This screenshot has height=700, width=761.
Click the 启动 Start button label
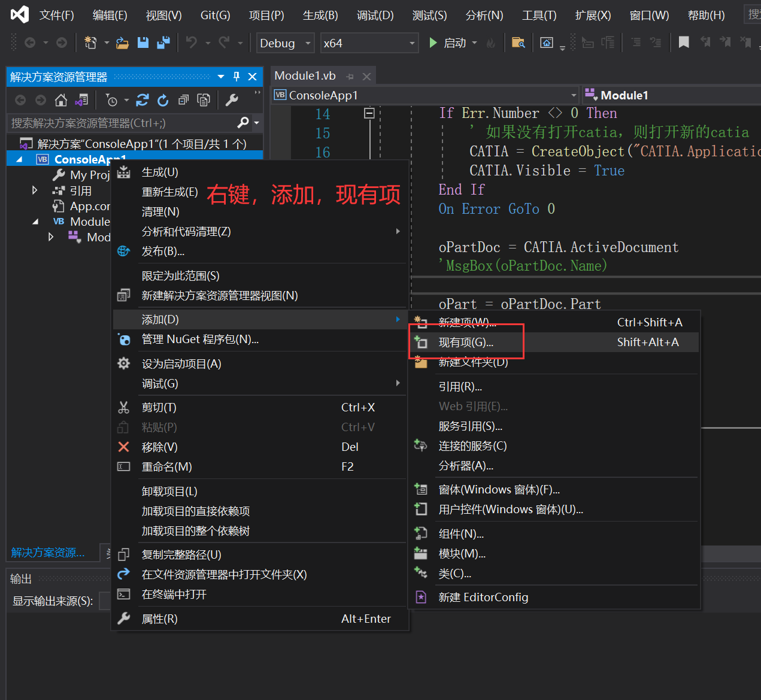tap(455, 43)
